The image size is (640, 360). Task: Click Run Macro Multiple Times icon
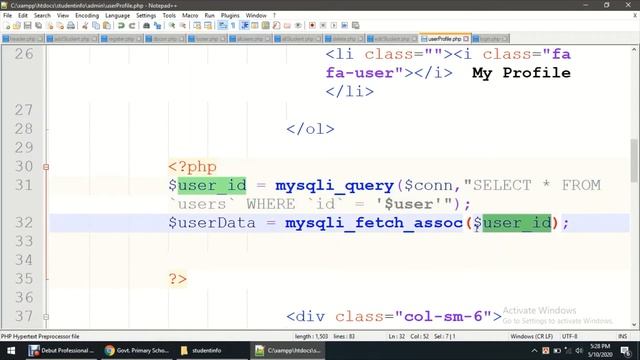[x=345, y=26]
